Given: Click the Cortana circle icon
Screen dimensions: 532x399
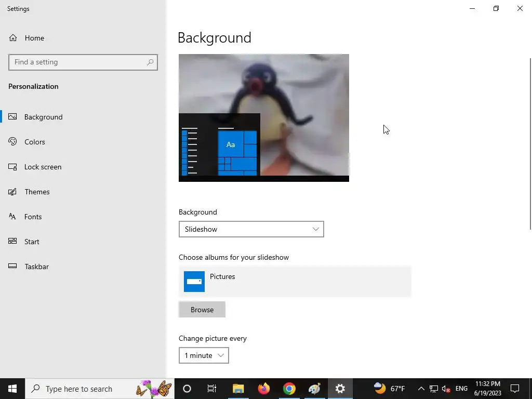Looking at the screenshot, I should click(x=187, y=389).
